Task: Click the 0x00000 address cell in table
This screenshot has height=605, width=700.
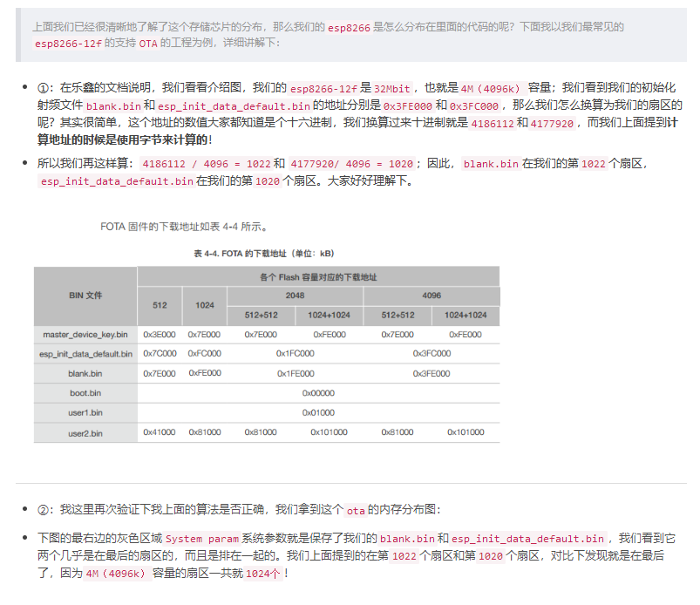Action: pos(318,393)
